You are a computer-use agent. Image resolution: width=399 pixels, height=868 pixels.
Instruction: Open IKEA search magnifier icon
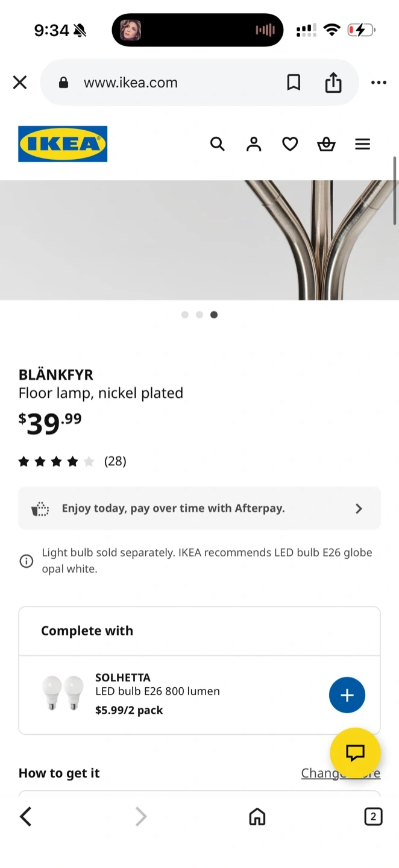point(218,144)
